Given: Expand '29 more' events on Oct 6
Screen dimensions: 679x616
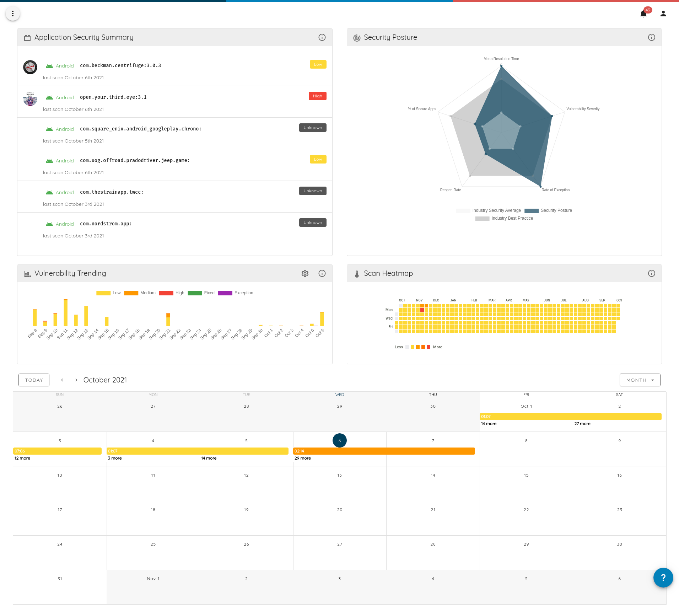Looking at the screenshot, I should point(303,458).
